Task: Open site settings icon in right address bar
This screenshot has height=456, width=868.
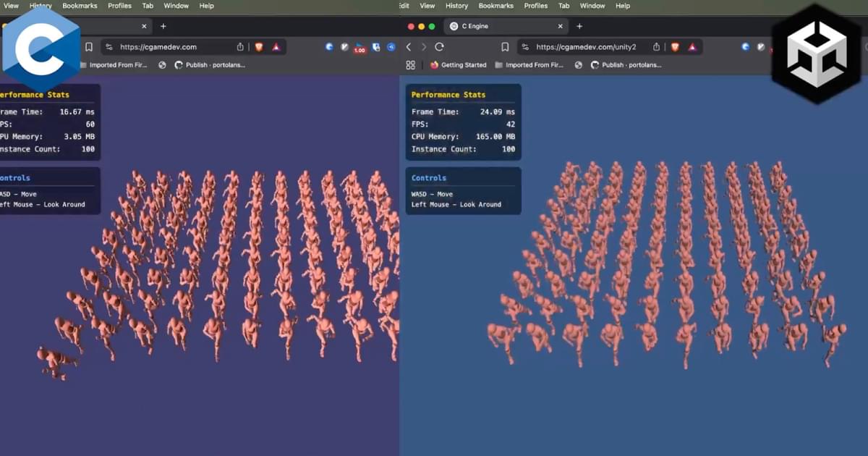Action: click(525, 47)
